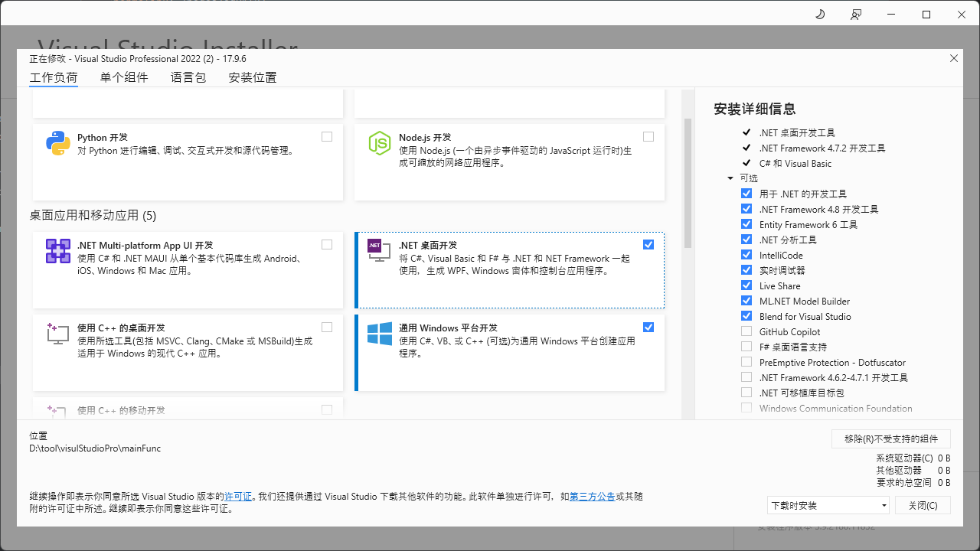This screenshot has width=980, height=551.
Task: Click the Universal Windows Platform logo icon
Action: [379, 333]
